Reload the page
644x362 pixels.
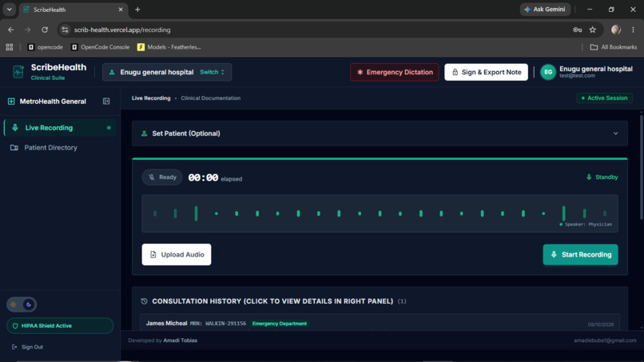point(45,30)
